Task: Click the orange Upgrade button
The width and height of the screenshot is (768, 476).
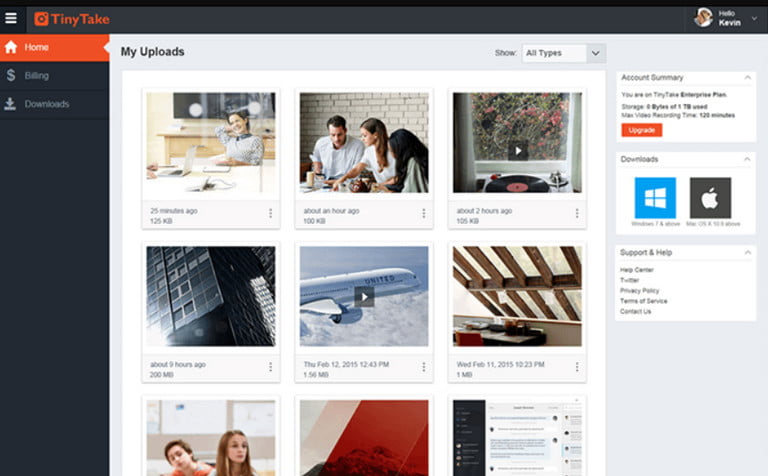Action: tap(641, 130)
